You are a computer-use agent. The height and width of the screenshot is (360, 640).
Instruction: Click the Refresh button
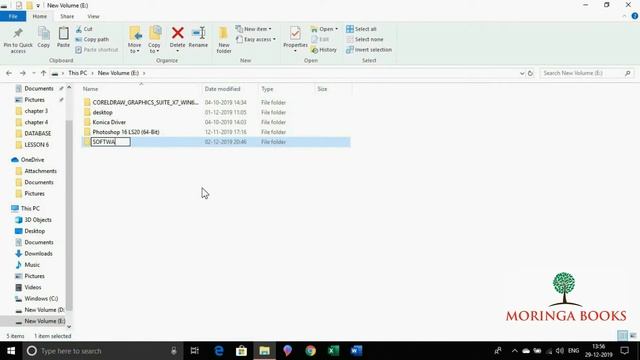point(530,73)
